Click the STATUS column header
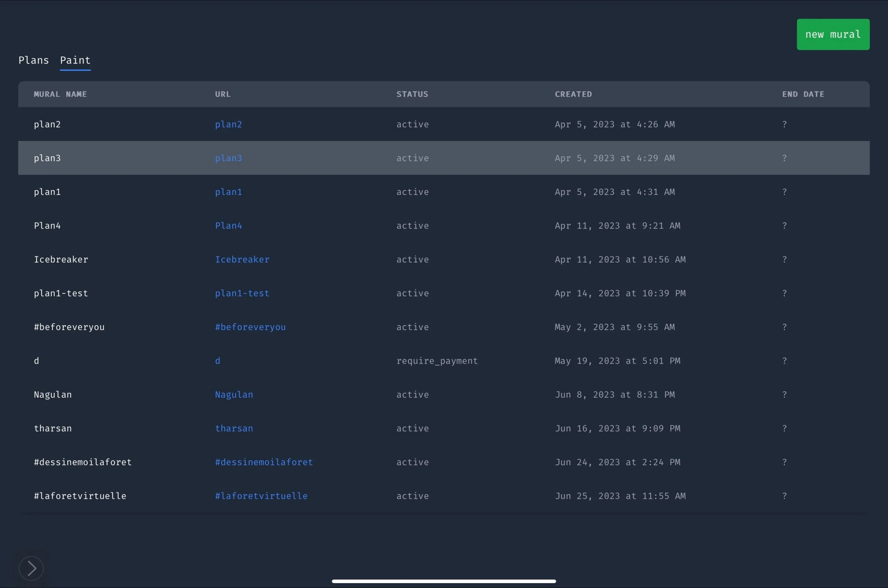Screen dimensions: 888x588 pos(412,94)
